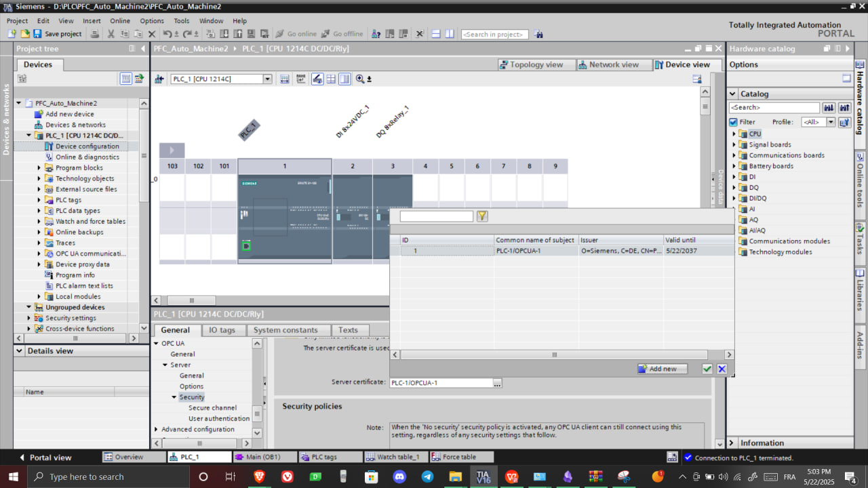Open the Options menu

[x=152, y=20]
